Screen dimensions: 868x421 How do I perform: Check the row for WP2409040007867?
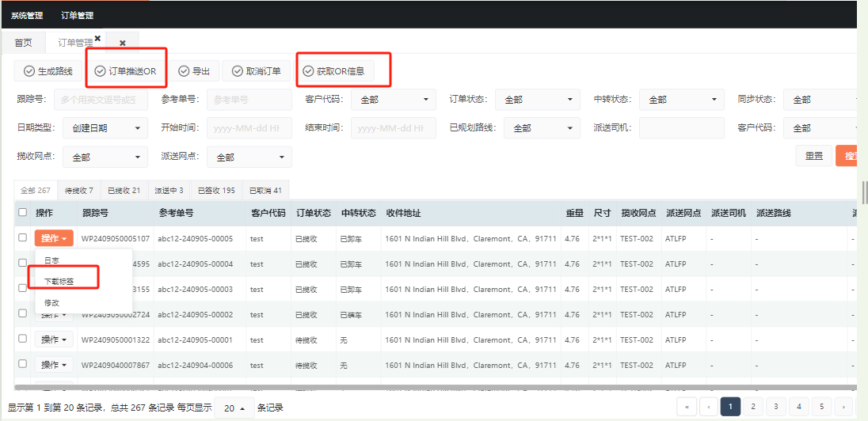23,363
